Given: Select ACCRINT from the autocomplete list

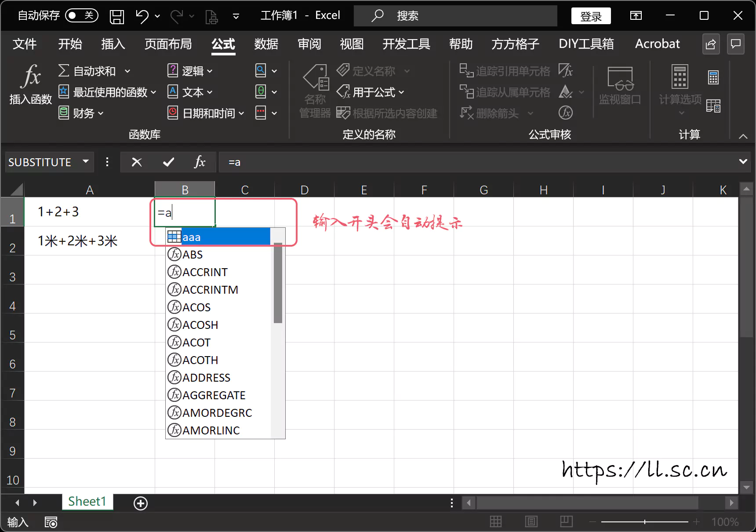Looking at the screenshot, I should point(205,272).
